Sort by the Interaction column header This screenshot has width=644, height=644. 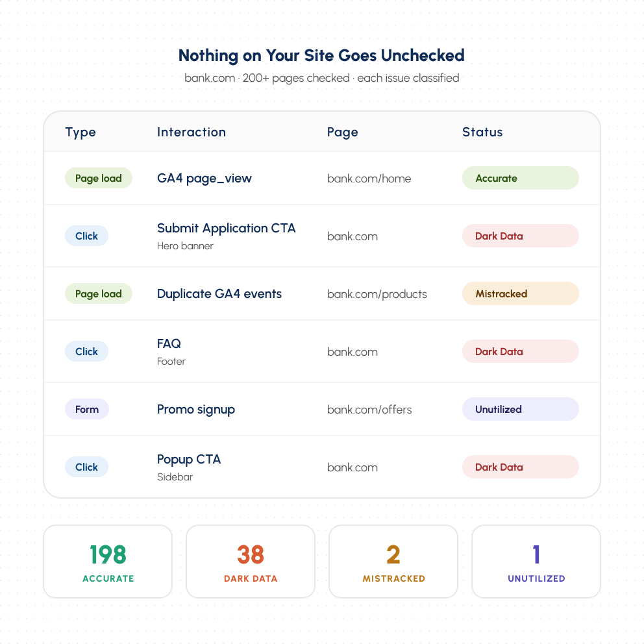click(192, 132)
